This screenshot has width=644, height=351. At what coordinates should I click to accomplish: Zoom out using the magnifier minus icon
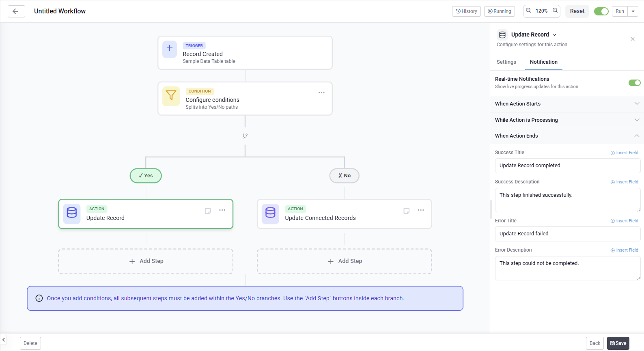(528, 11)
